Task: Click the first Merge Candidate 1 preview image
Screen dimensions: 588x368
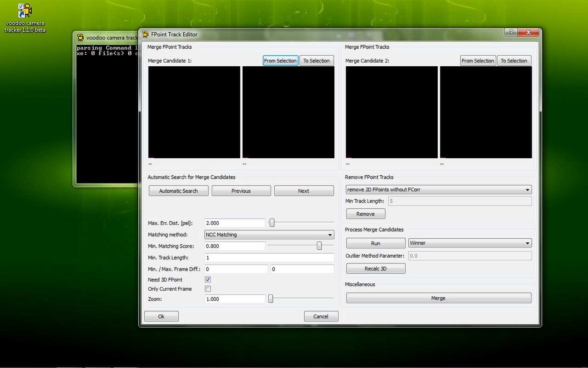Action: [194, 112]
